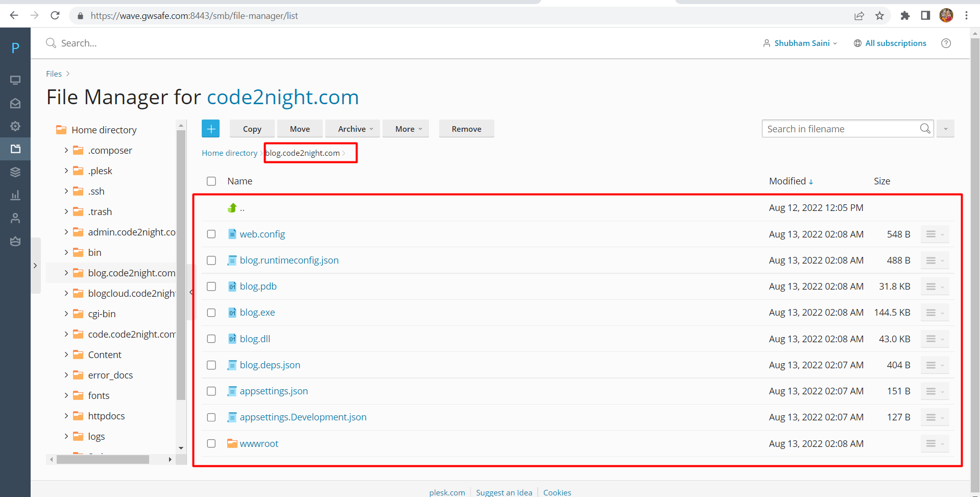This screenshot has height=497, width=980.
Task: Select the error_docs folder in tree
Action: click(110, 375)
